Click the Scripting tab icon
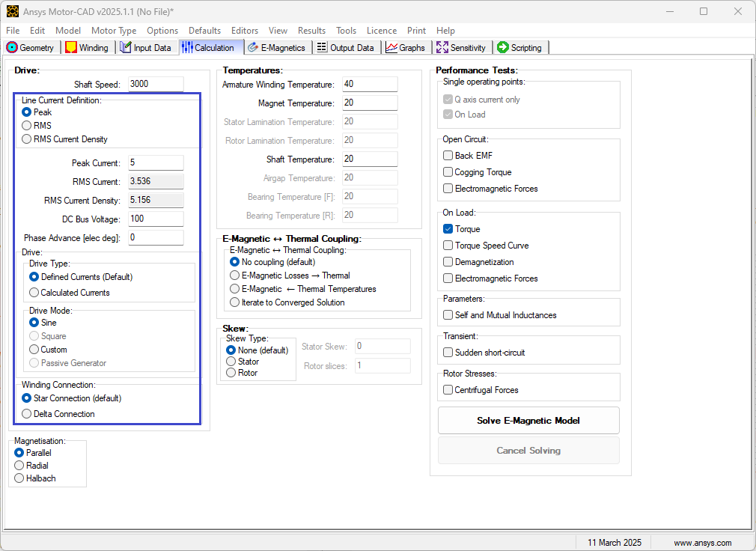The image size is (756, 551). click(x=503, y=47)
